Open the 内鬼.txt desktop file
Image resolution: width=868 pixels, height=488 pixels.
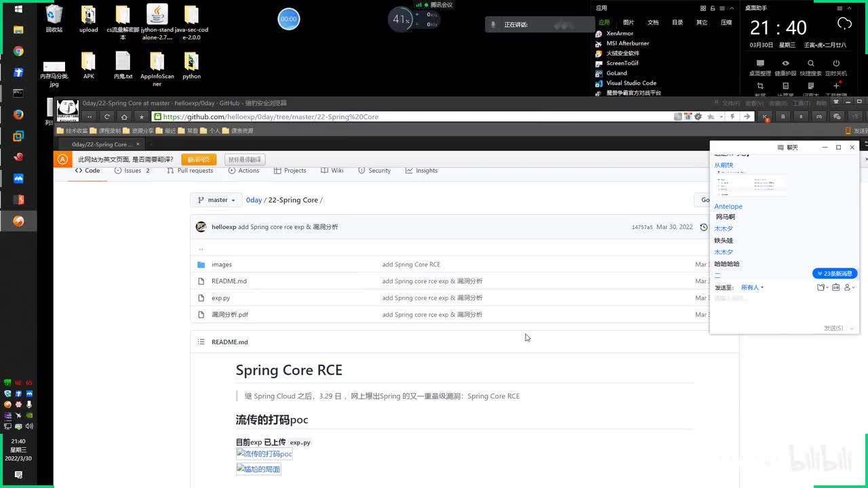point(123,65)
